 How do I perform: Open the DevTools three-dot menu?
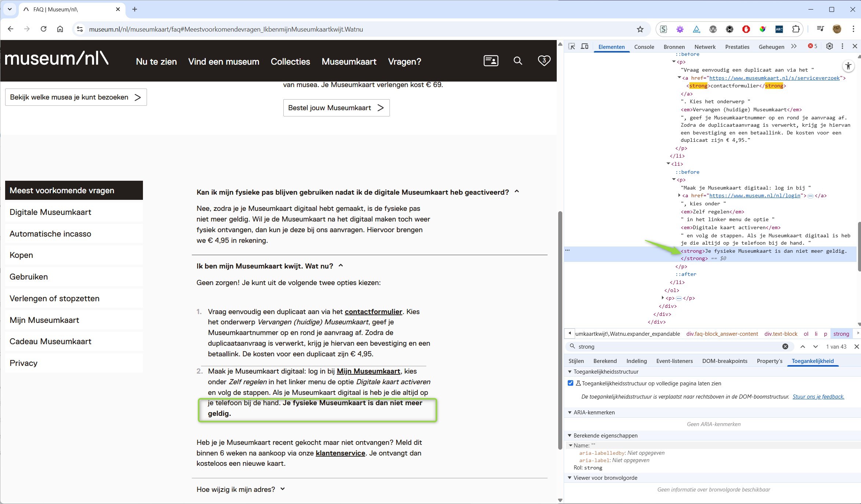coord(842,46)
